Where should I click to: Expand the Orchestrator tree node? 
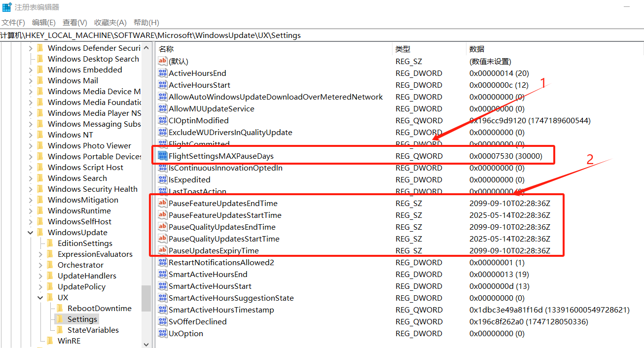(x=40, y=265)
